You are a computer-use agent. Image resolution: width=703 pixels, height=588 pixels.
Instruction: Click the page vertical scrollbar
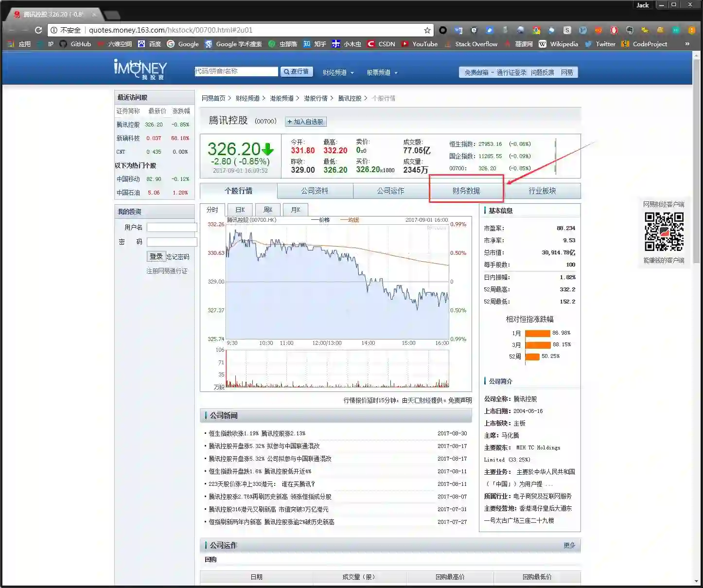pyautogui.click(x=696, y=160)
